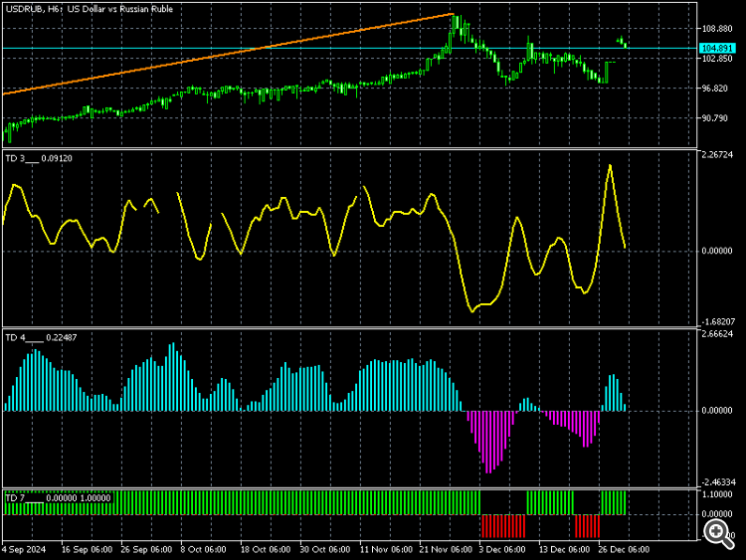This screenshot has width=746, height=560.
Task: Click the 26 Sep 06:00 time label
Action: click(x=146, y=549)
